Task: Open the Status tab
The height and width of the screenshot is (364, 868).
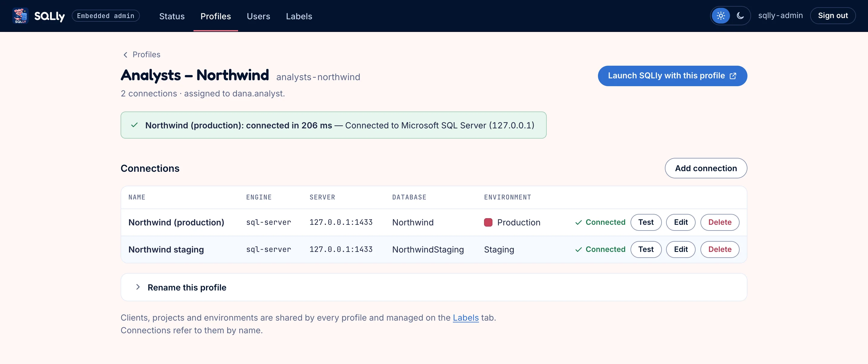Action: tap(172, 16)
